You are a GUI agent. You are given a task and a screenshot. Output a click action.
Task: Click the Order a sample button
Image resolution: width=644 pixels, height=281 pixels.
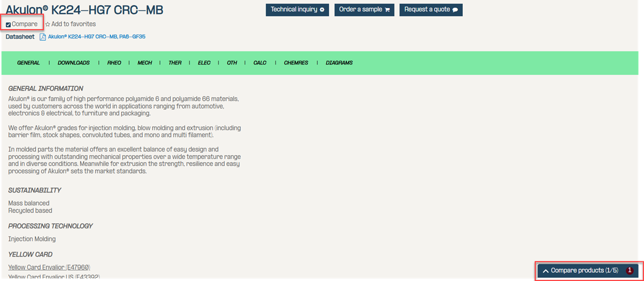(364, 10)
